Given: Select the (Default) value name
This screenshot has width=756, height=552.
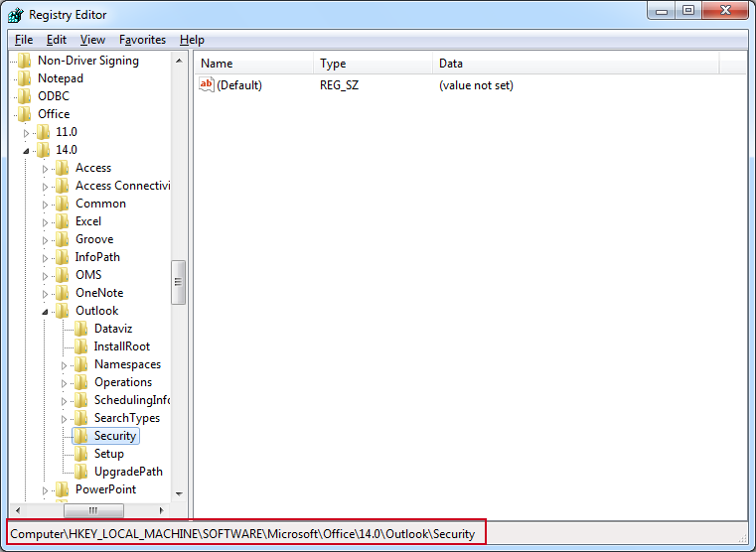Looking at the screenshot, I should 239,85.
